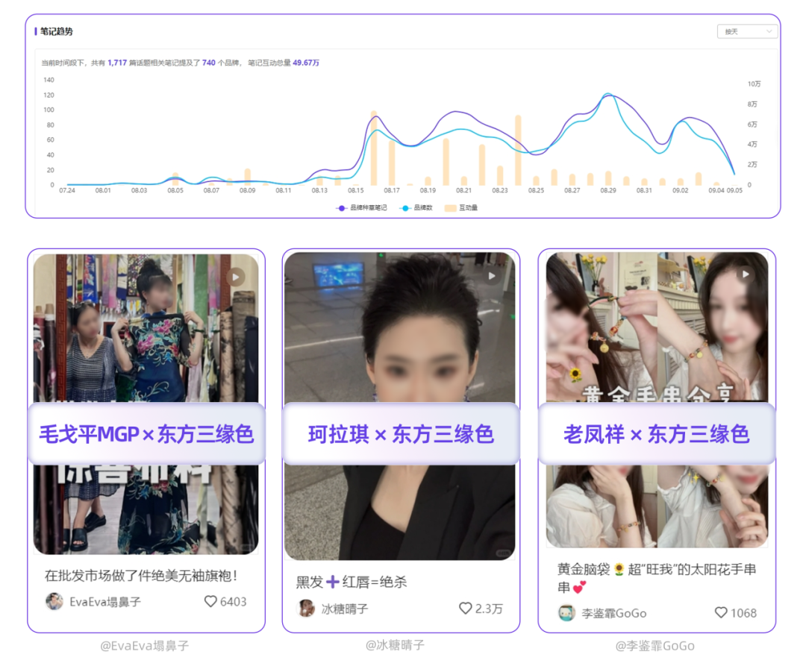
Task: Select the tallest interaction bar near 08.16
Action: [x=374, y=148]
